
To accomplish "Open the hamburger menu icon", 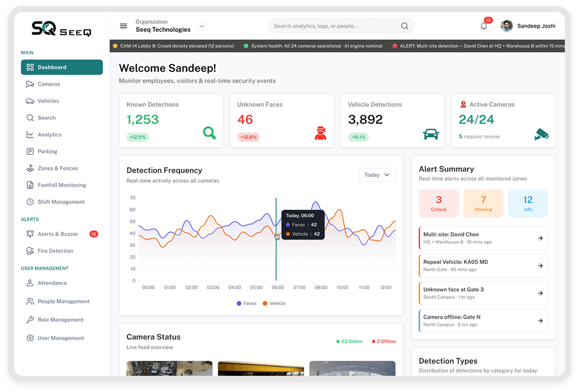I will click(123, 26).
